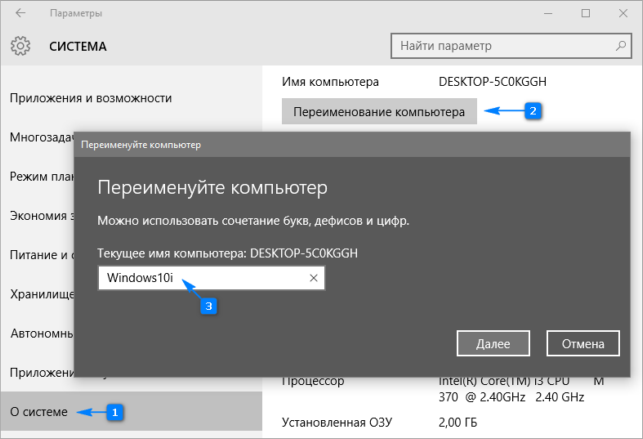Image resolution: width=643 pixels, height=439 pixels.
Task: Focus the 'Найти параметр' search box
Action: tap(511, 45)
